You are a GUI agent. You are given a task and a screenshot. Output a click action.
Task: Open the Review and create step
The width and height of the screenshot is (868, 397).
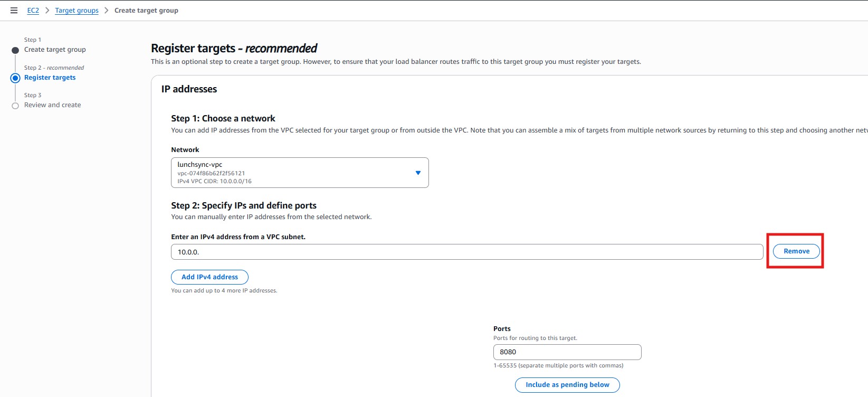tap(52, 105)
